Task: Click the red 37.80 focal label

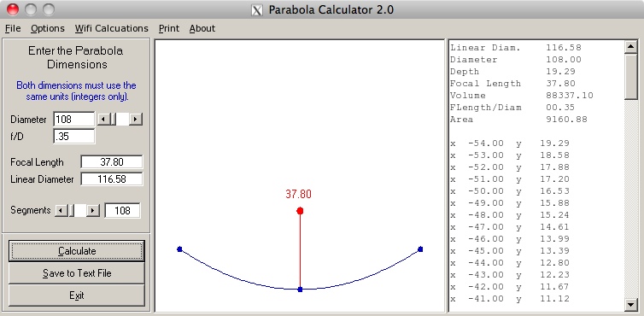Action: pos(299,194)
